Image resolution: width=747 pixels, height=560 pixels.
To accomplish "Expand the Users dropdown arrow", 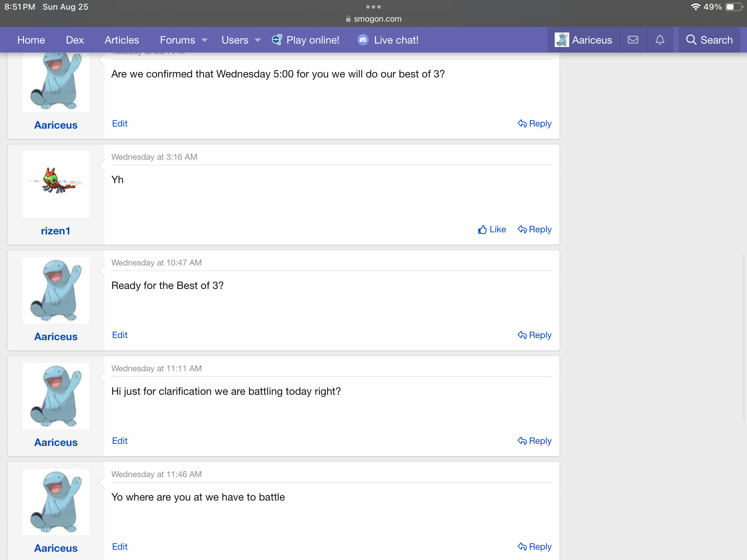I will tap(258, 40).
